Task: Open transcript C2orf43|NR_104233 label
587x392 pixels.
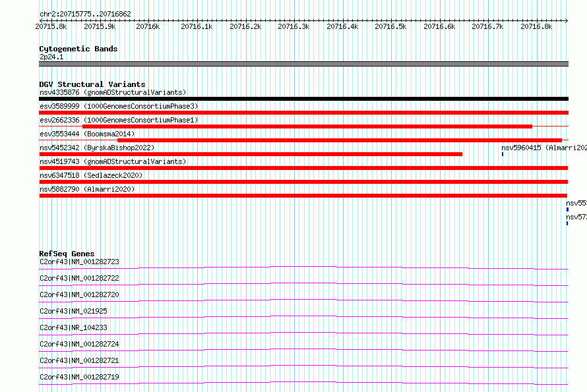Action: coord(73,327)
